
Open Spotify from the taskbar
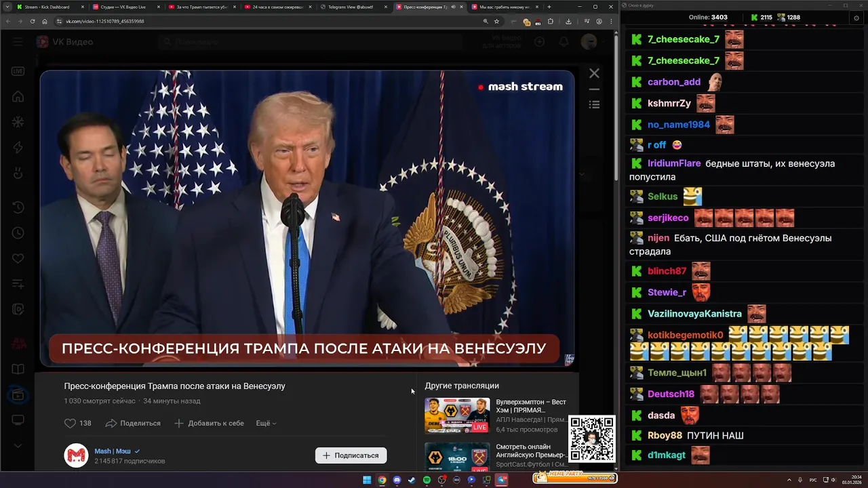point(427,480)
